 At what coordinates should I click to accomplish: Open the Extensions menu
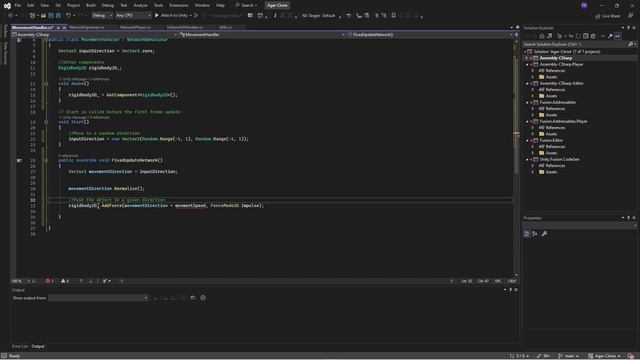[179, 6]
